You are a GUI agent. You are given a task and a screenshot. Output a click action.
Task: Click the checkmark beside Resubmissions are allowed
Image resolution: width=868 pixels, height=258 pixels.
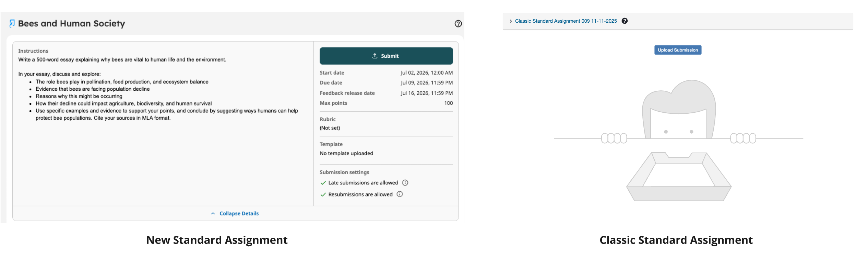point(323,194)
